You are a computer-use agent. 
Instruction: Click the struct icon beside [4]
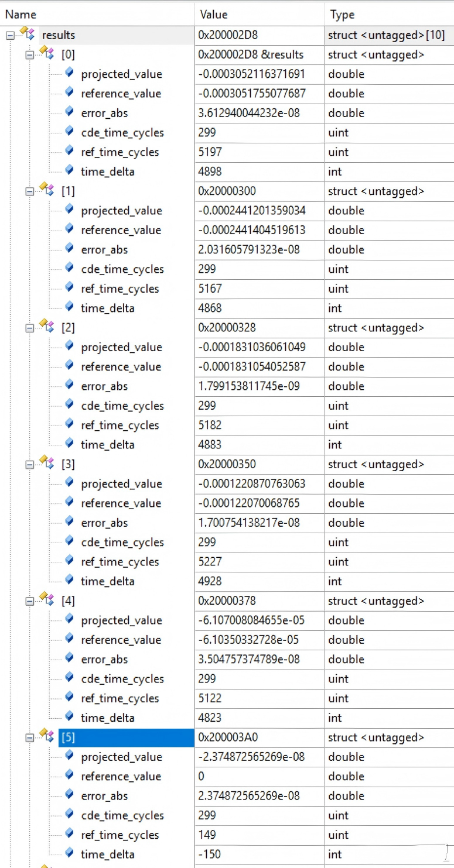(x=46, y=600)
